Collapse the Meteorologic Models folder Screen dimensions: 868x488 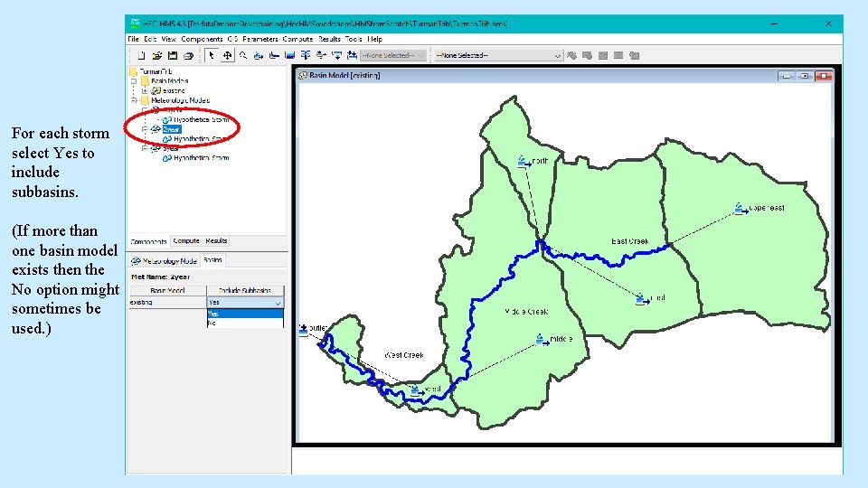[134, 100]
